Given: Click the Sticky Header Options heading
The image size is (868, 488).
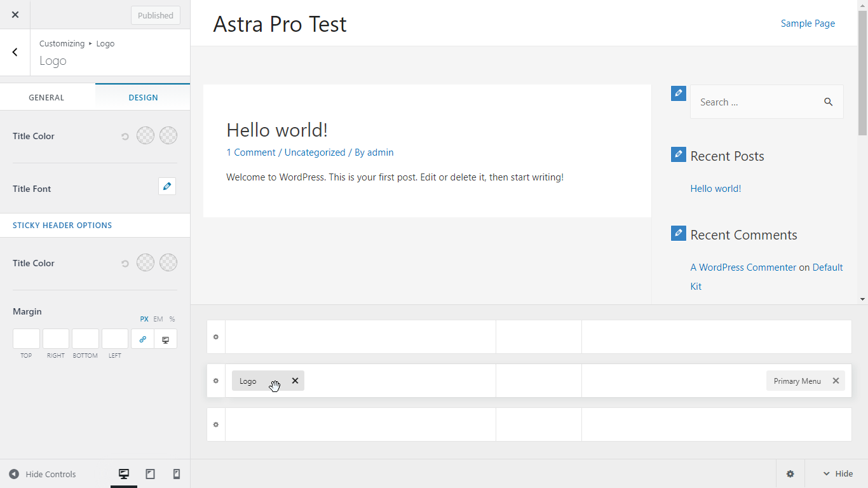Looking at the screenshot, I should [x=62, y=225].
